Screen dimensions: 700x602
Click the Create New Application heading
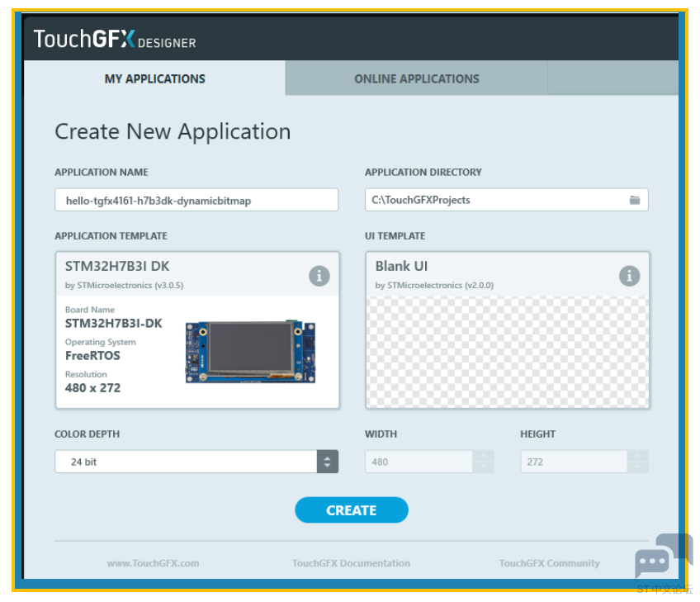click(x=173, y=132)
